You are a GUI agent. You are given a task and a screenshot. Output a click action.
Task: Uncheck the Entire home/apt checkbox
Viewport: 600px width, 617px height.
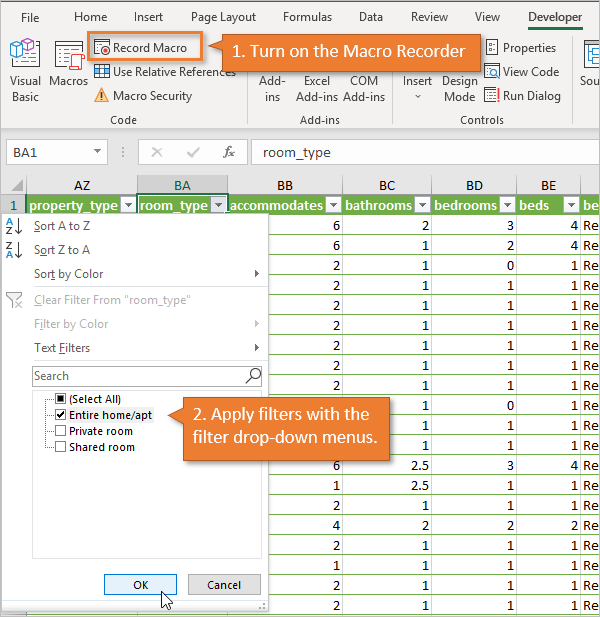61,415
